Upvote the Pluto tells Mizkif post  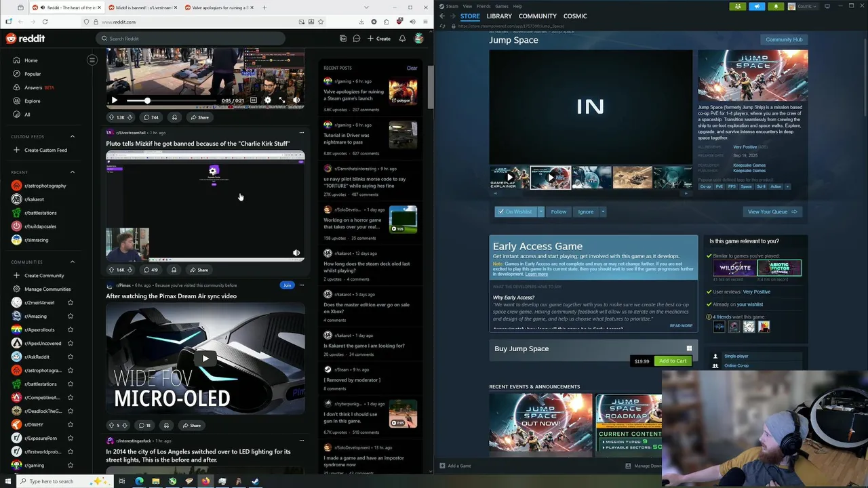coord(112,270)
